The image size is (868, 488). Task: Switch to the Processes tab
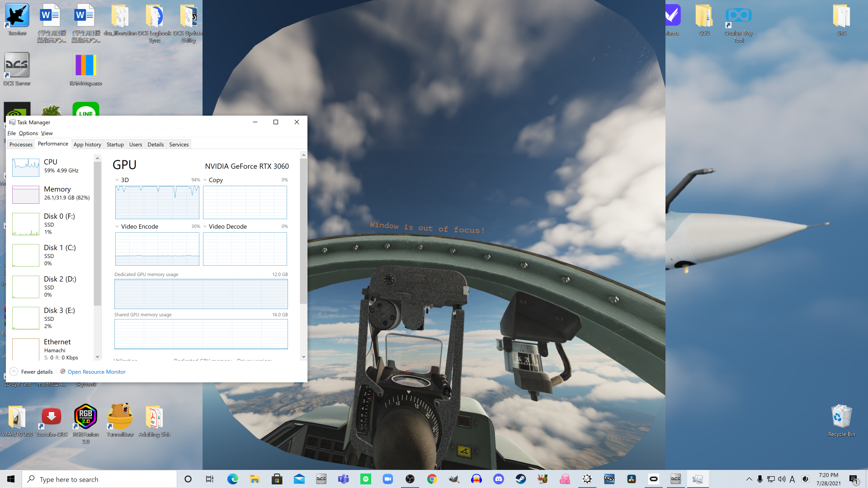pyautogui.click(x=21, y=145)
